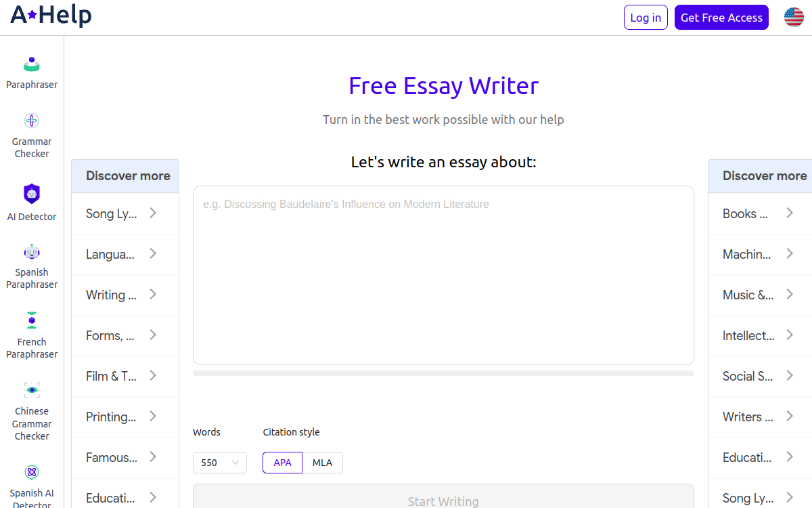Screen dimensions: 812x508
Task: Expand the Forms, ... category chevron
Action: 153,335
